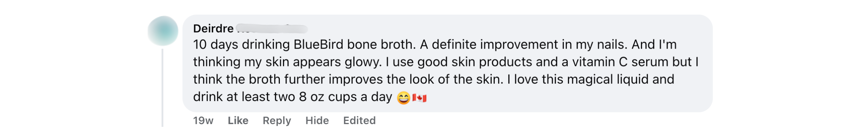Hide Deirdre's comment
Image resolution: width=868 pixels, height=139 pixels.
point(317,121)
